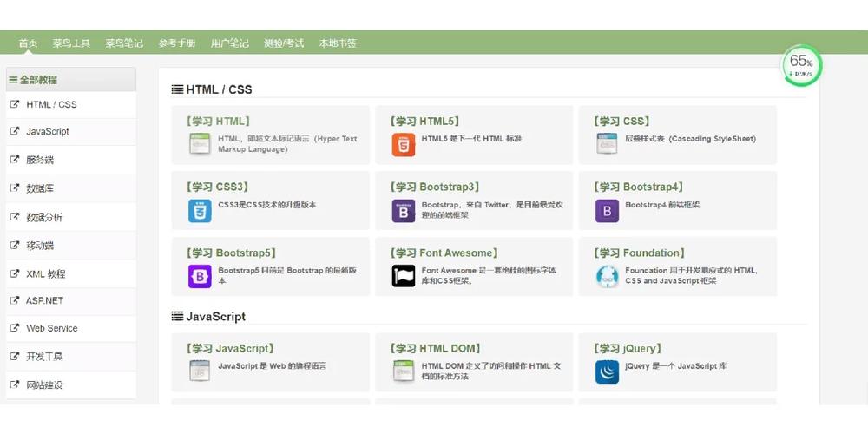The image size is (868, 434).
Task: Click the CSS tutorial card icon
Action: (607, 144)
